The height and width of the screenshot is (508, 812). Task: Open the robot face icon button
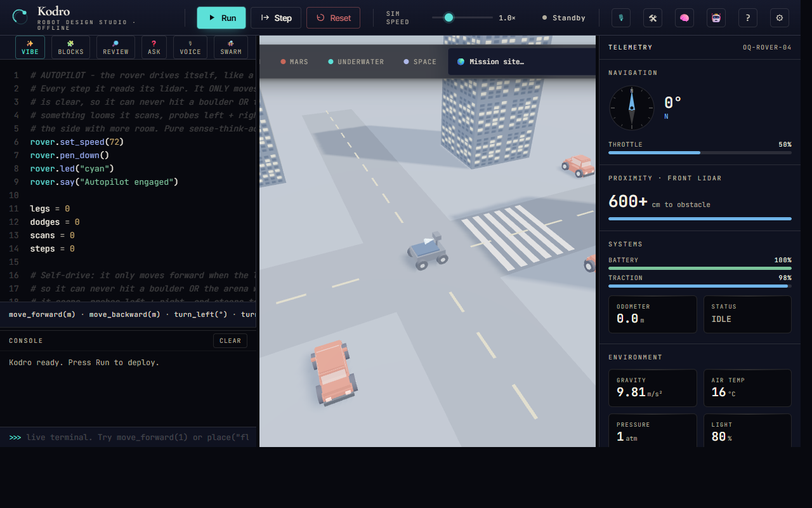716,18
